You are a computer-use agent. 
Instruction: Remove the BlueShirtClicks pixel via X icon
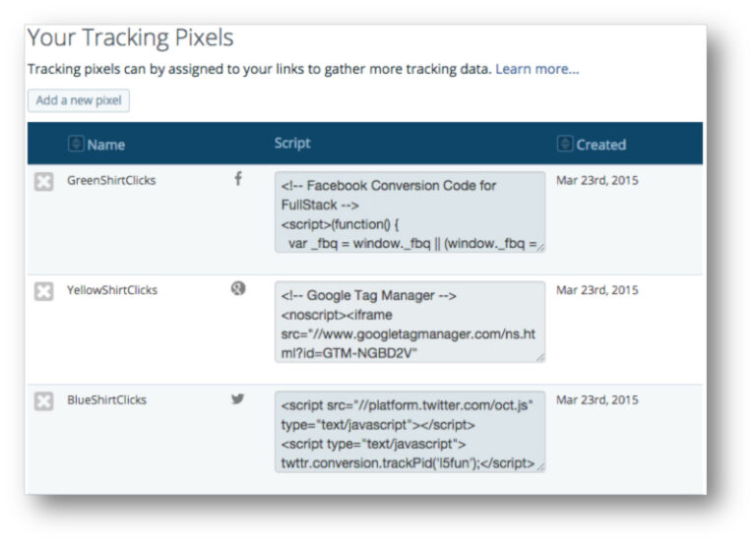tap(44, 401)
